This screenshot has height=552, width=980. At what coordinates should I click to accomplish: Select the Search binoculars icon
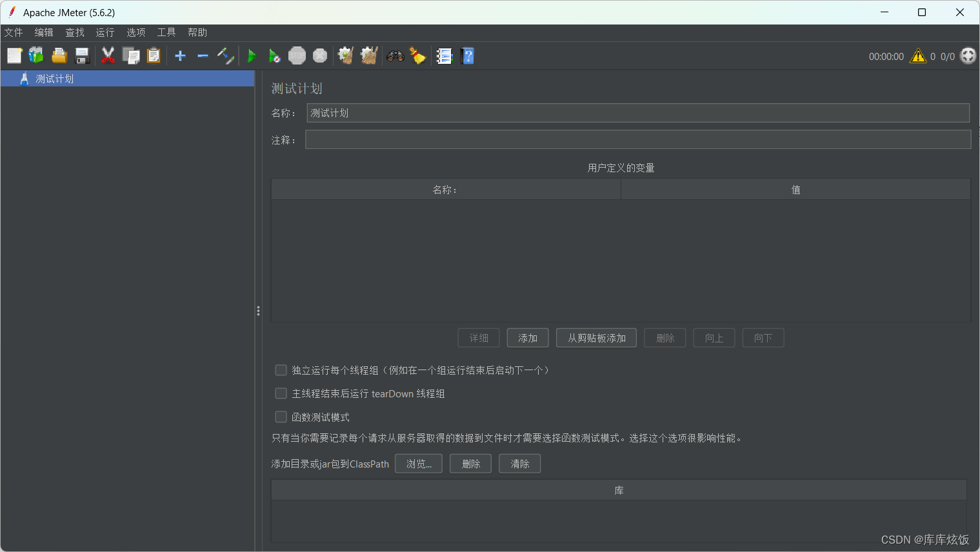395,55
